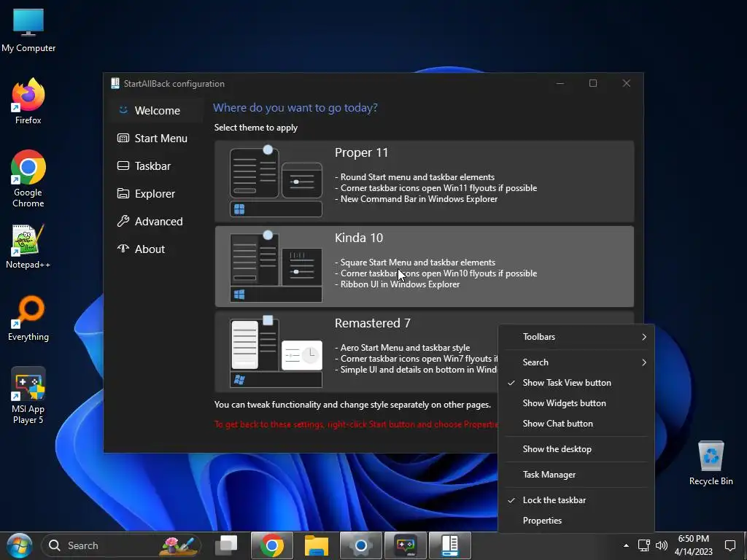Screen dimensions: 747x560
Task: Open the notification center icon
Action: [729, 545]
